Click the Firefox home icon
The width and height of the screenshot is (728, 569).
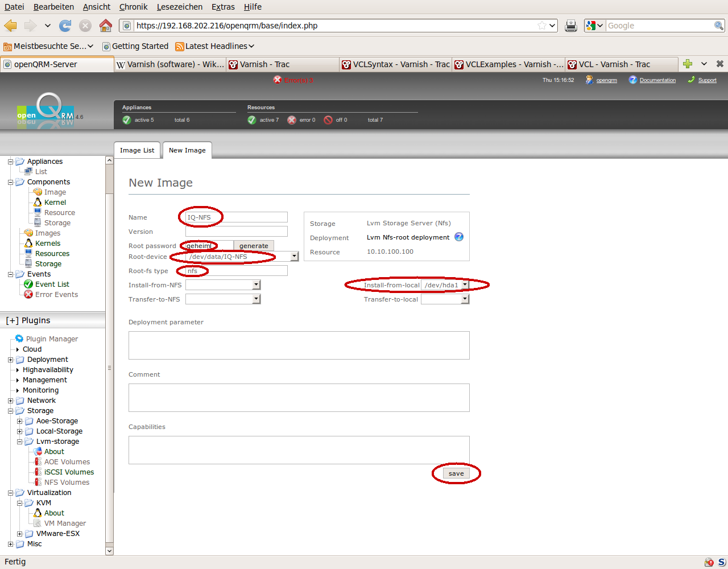pos(106,26)
